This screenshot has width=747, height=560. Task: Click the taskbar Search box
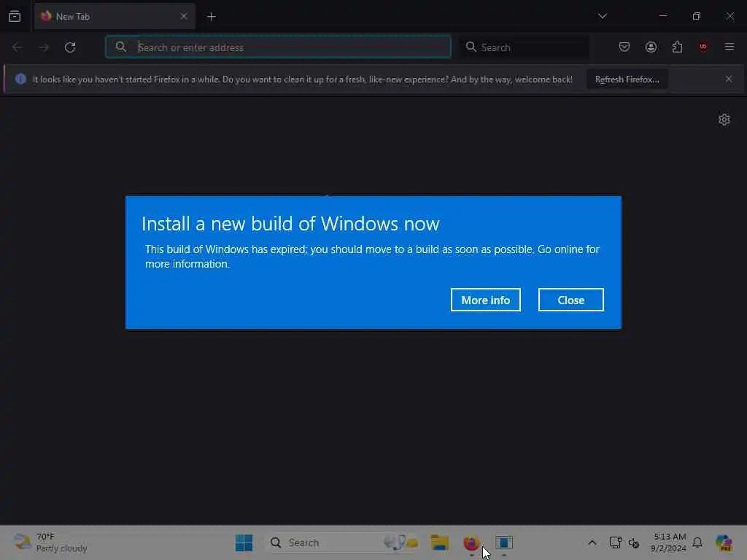point(343,542)
